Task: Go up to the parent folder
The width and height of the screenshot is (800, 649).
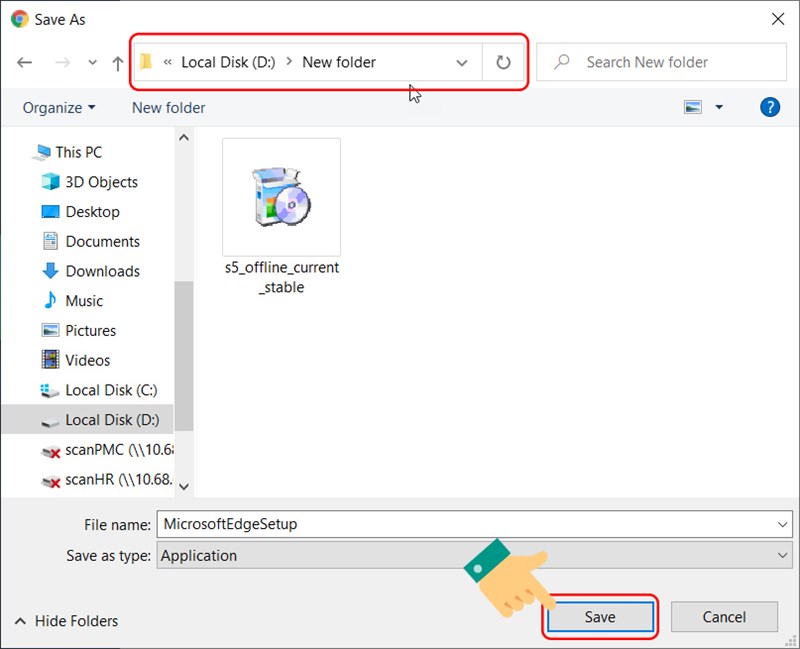Action: tap(117, 62)
